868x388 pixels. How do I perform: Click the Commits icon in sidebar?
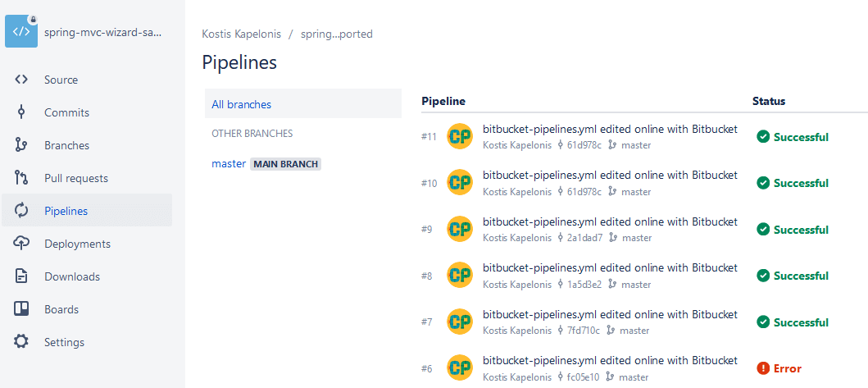(21, 112)
